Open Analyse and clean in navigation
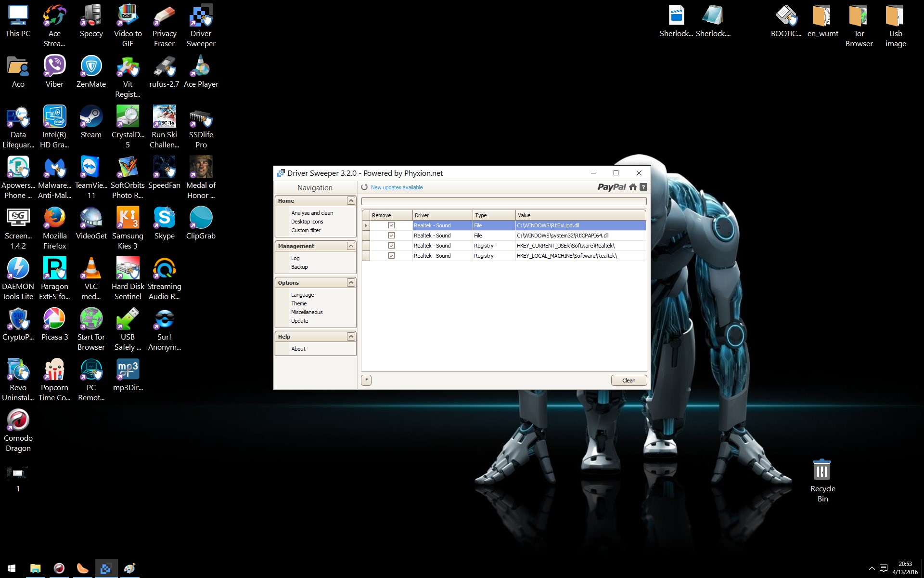The width and height of the screenshot is (924, 578). 312,213
